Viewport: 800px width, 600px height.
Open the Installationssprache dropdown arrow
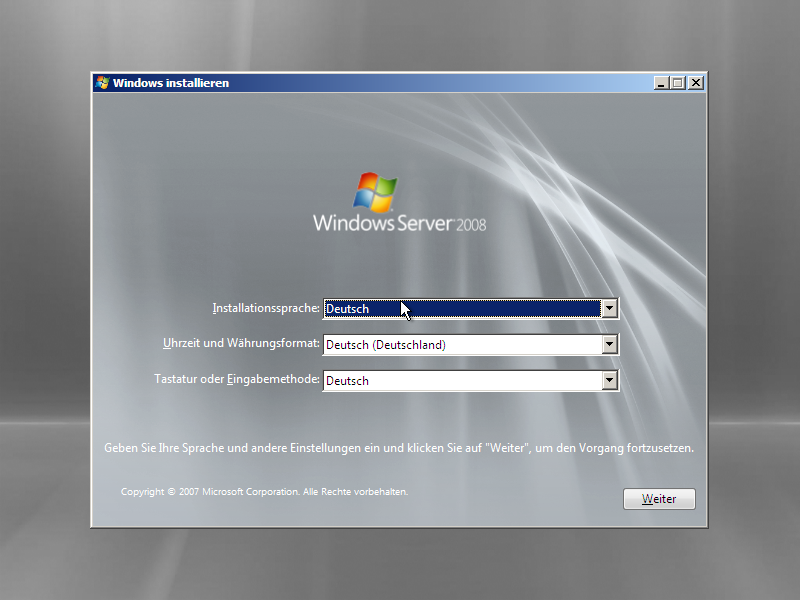pos(609,308)
